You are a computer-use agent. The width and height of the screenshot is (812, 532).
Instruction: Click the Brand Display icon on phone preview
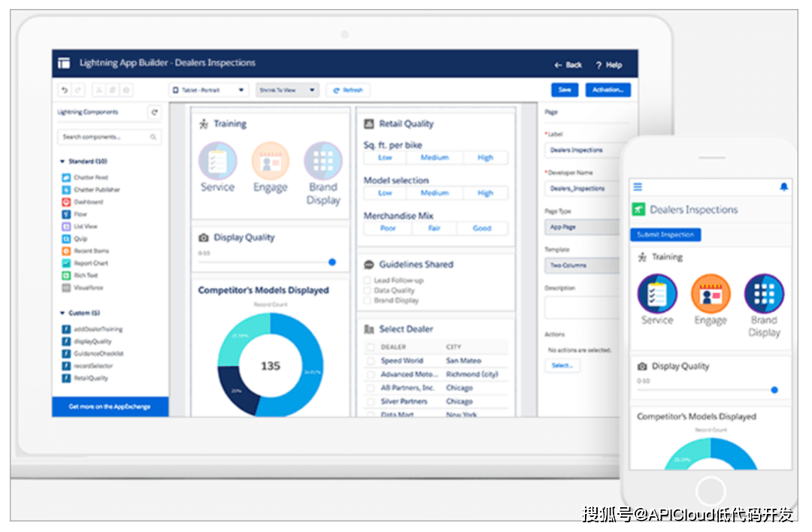[x=764, y=293]
